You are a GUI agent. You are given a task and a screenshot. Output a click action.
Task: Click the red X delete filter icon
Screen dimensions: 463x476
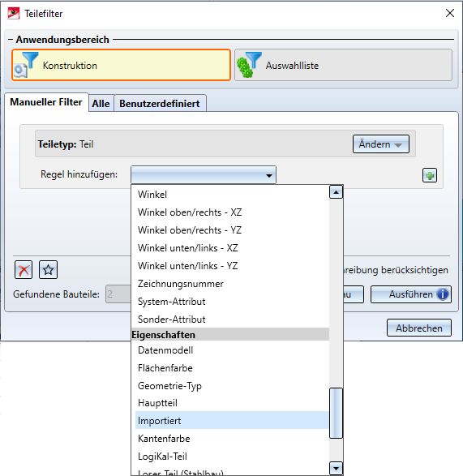[24, 269]
